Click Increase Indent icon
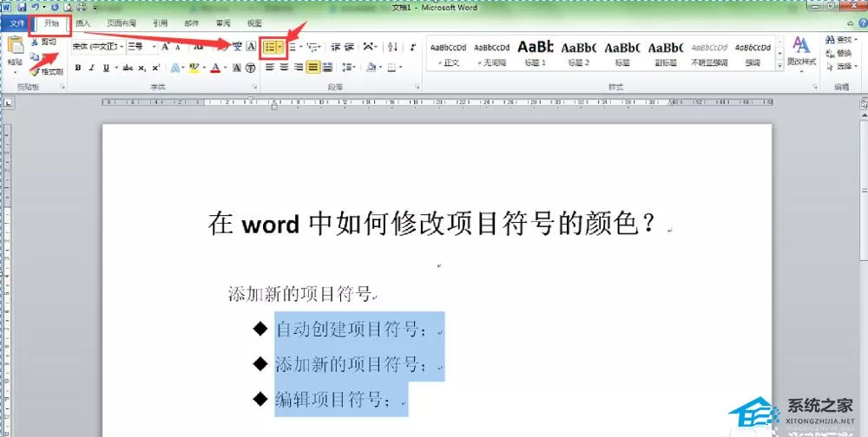 coord(349,47)
